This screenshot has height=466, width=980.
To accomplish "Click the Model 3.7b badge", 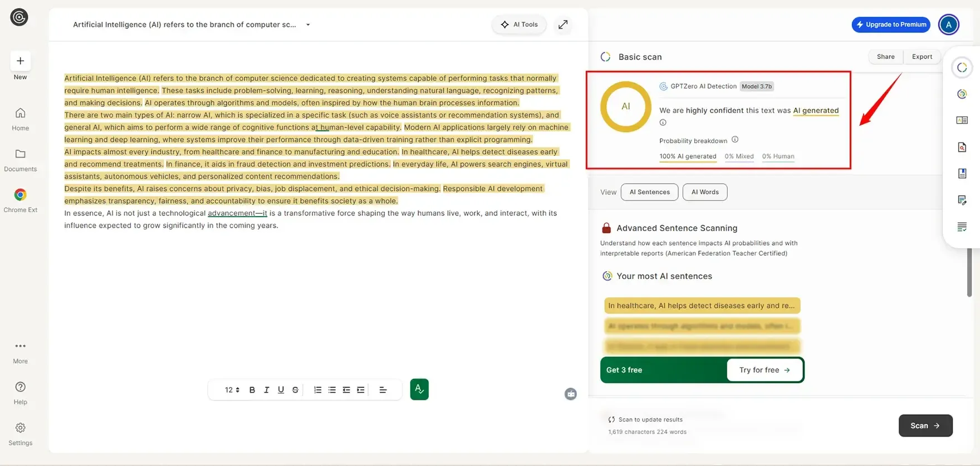I will coord(757,86).
